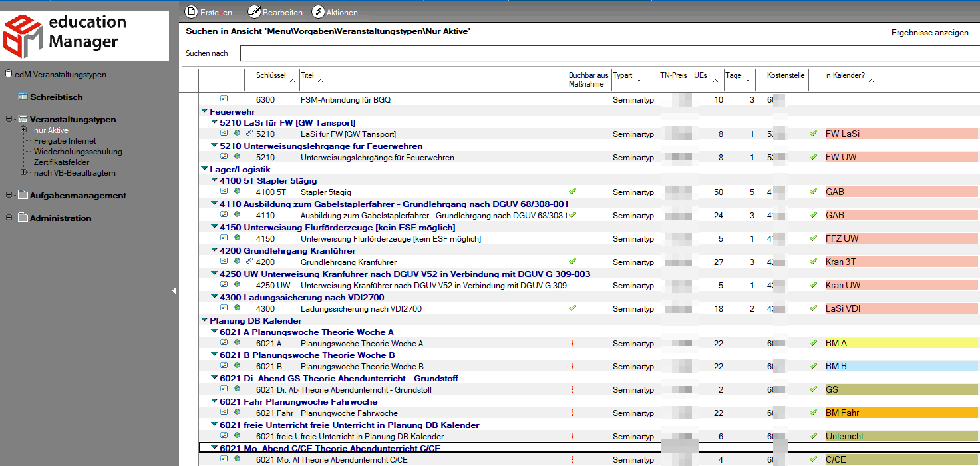Collapse the Planung DB Kalender group

pos(204,320)
